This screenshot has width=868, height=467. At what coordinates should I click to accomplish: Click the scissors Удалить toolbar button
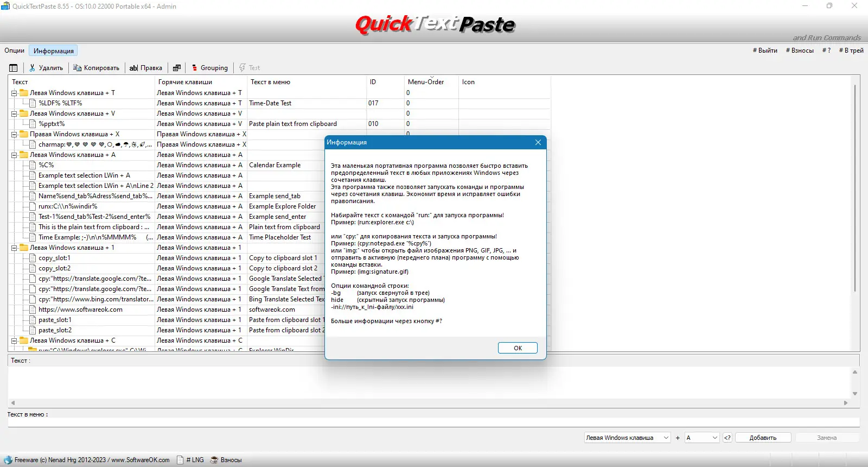[x=46, y=68]
